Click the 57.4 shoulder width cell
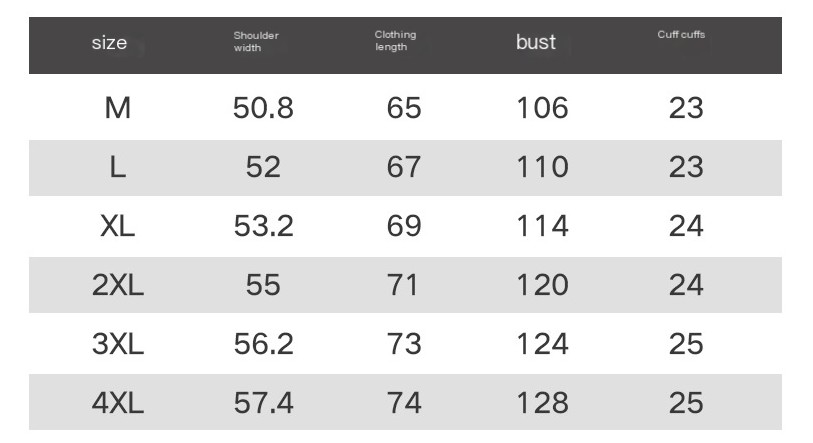This screenshot has height=443, width=813. click(263, 403)
